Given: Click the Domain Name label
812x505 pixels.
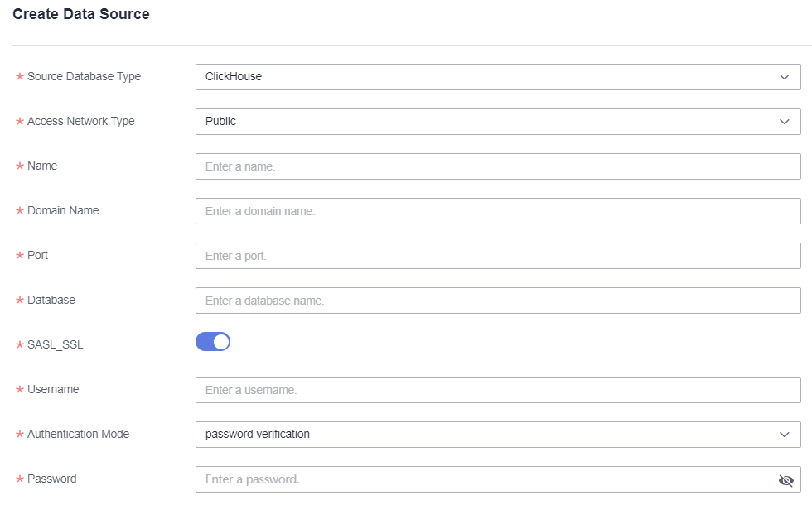Looking at the screenshot, I should [63, 211].
